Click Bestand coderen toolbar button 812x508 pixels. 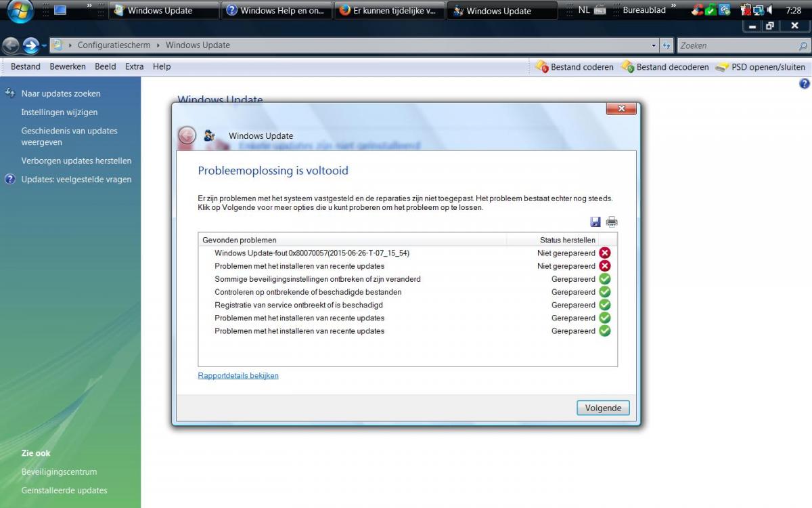(x=574, y=67)
